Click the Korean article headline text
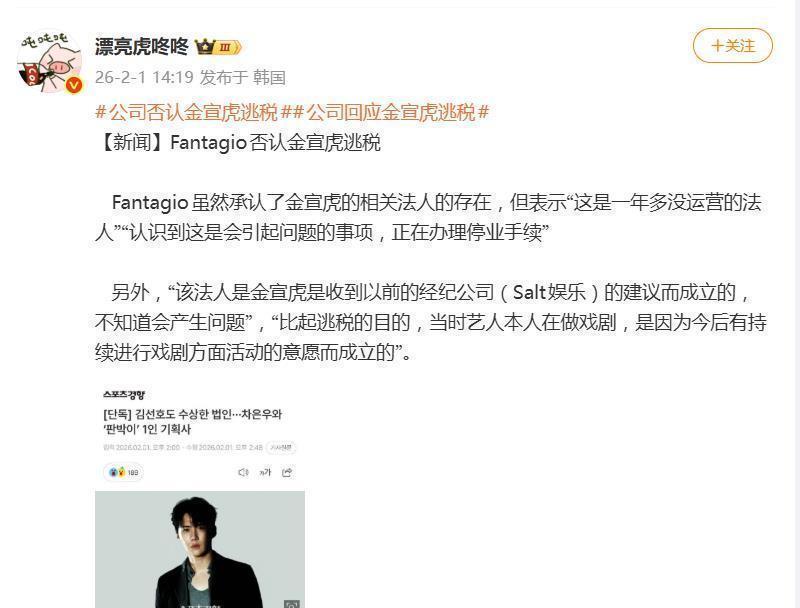The width and height of the screenshot is (800, 608). click(192, 421)
